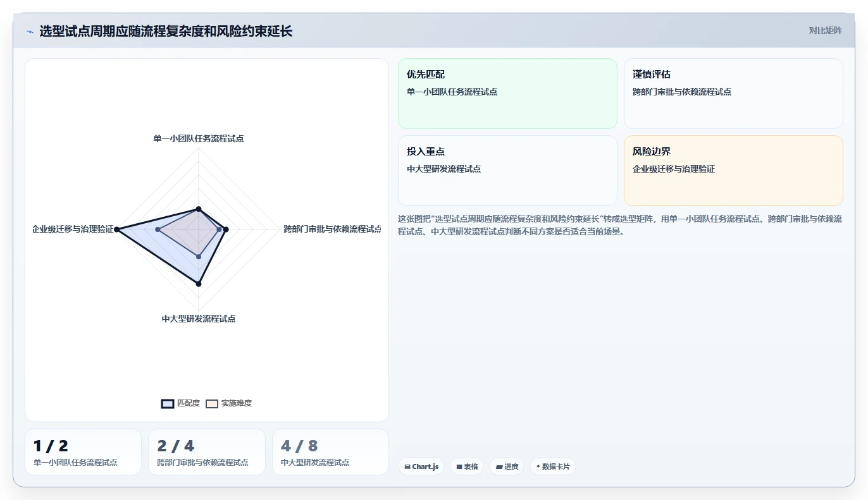Click the 4 / 8 stat card
The width and height of the screenshot is (868, 500).
[330, 452]
